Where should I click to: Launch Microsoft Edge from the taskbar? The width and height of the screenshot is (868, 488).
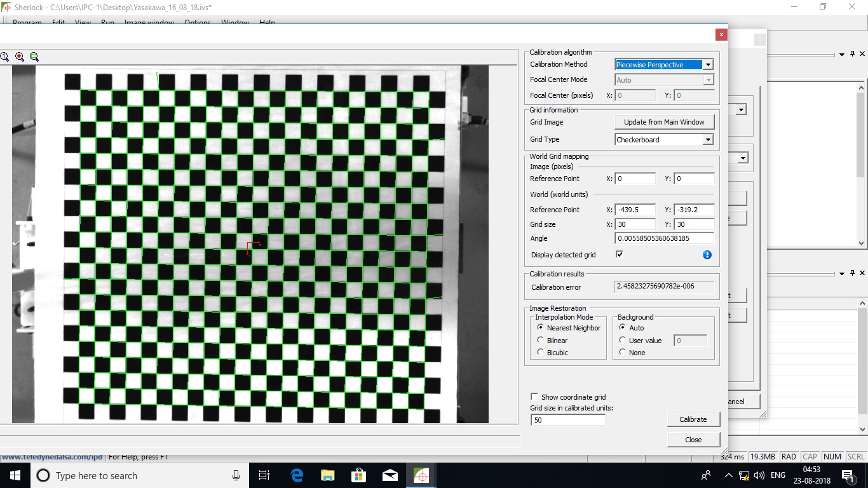tap(296, 475)
